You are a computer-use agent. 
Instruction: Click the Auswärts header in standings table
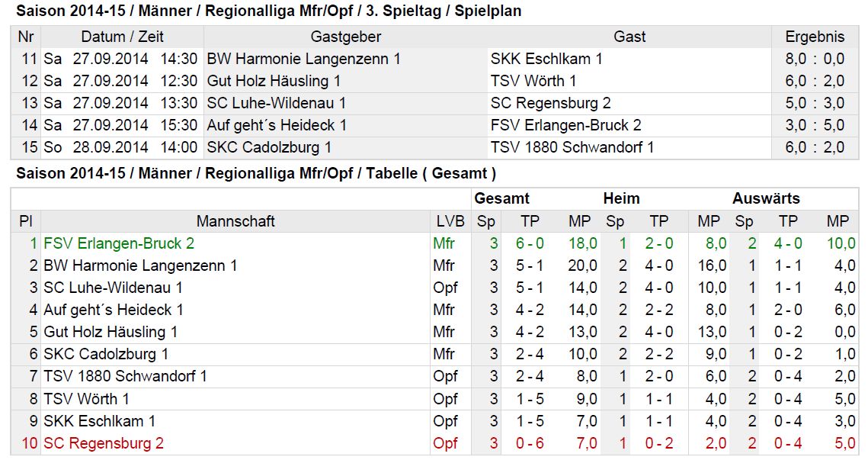click(x=766, y=198)
